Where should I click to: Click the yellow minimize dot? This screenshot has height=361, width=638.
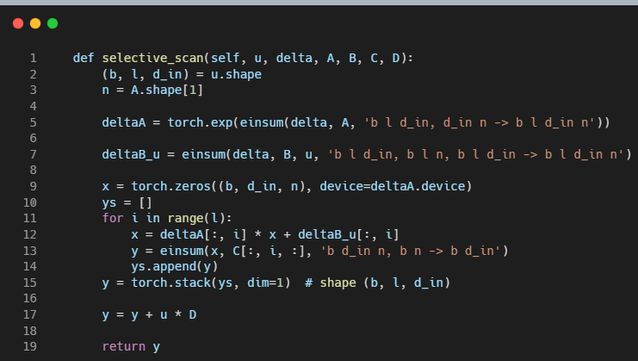tap(35, 24)
